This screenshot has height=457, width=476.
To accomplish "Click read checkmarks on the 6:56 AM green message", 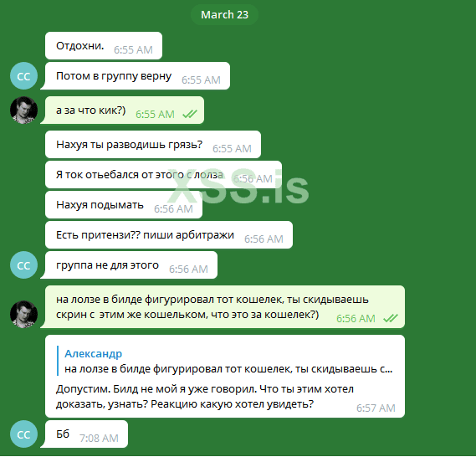I will tap(391, 318).
